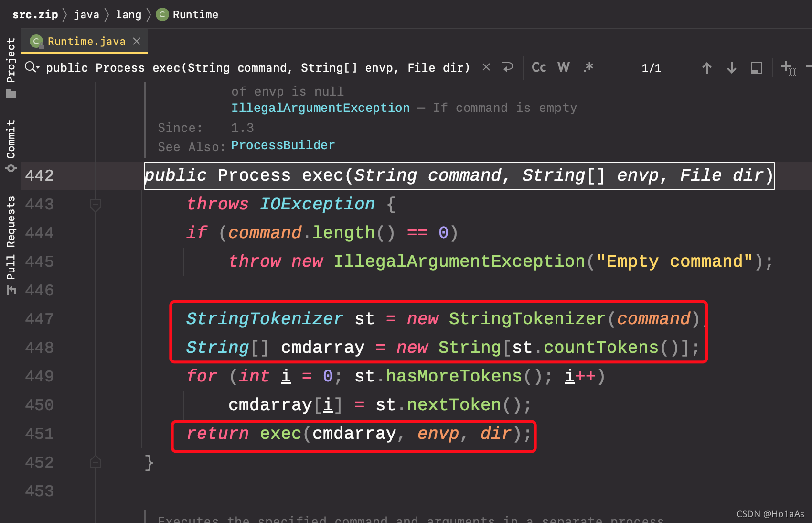Click Runtime class in breadcrumb
Image resolution: width=812 pixels, height=523 pixels.
(187, 14)
